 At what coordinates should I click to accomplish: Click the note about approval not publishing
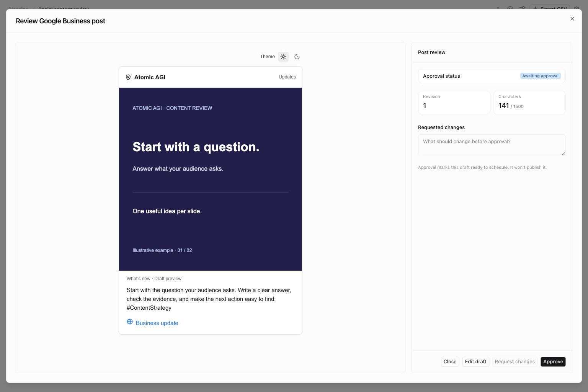tap(482, 167)
